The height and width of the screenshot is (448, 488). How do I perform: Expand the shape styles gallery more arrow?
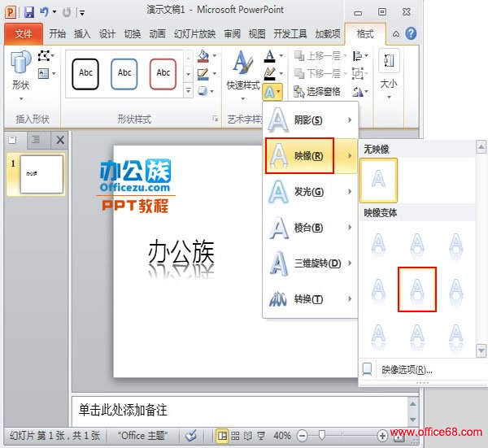(x=189, y=91)
